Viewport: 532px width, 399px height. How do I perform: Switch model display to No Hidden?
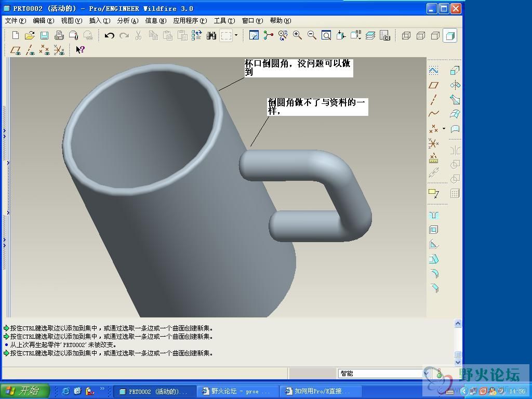point(435,35)
